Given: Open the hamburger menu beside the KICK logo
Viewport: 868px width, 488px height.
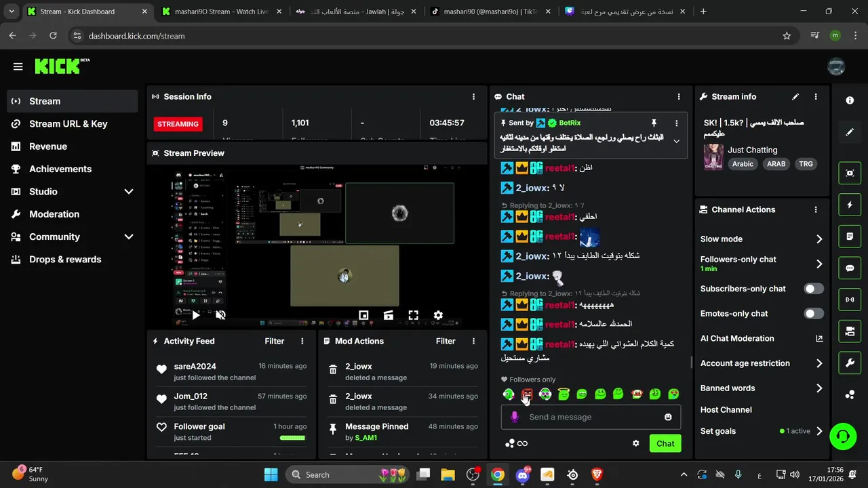Looking at the screenshot, I should [x=18, y=66].
